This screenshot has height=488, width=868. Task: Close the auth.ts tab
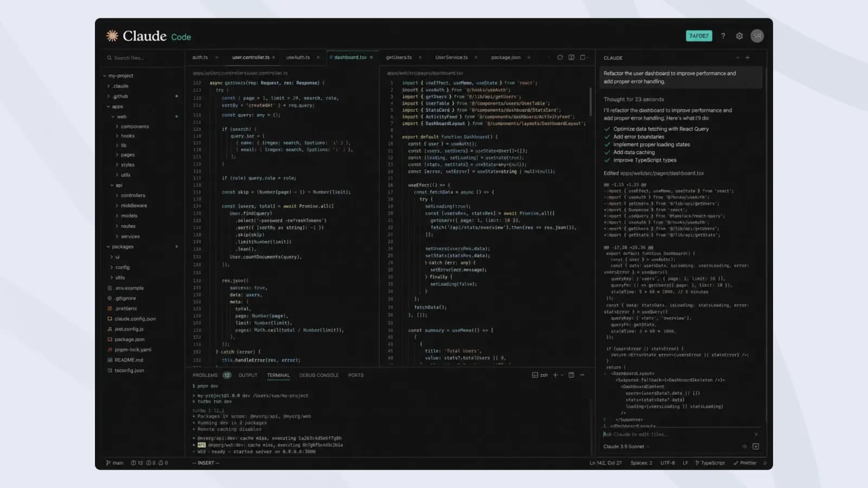tap(216, 57)
